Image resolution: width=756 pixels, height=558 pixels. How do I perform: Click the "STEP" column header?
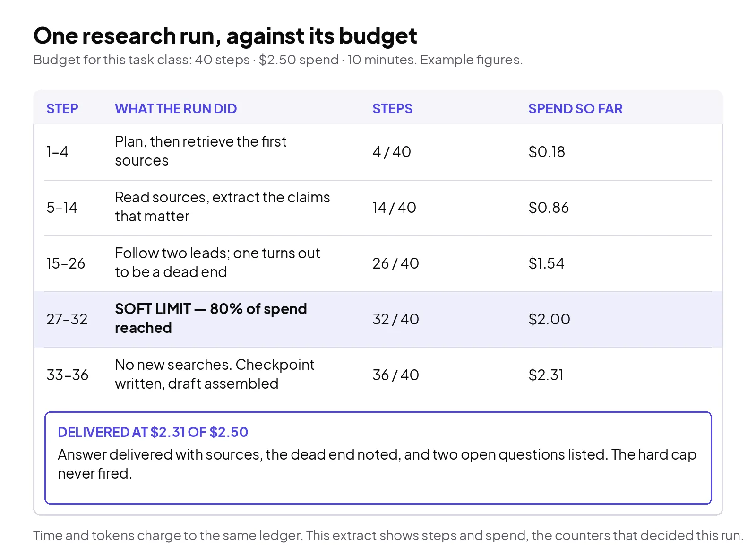tap(62, 109)
